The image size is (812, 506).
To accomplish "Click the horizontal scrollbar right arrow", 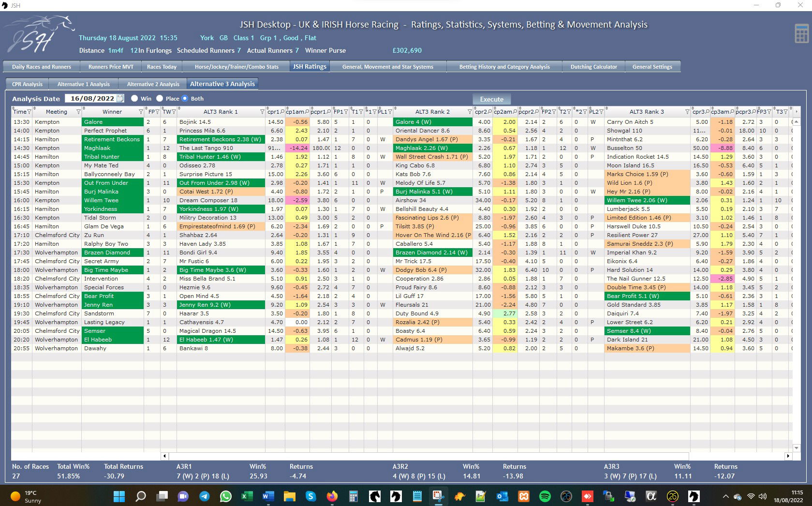I will click(788, 456).
